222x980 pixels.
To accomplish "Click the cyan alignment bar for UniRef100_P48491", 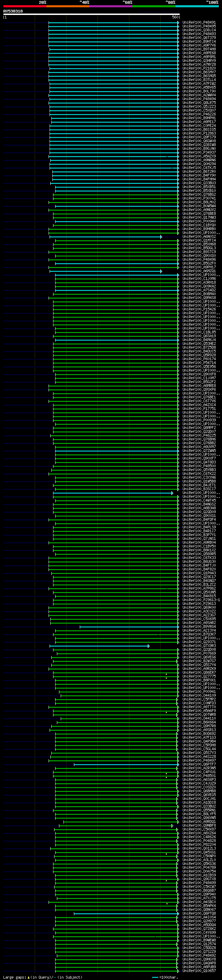I will [x=114, y=23].
